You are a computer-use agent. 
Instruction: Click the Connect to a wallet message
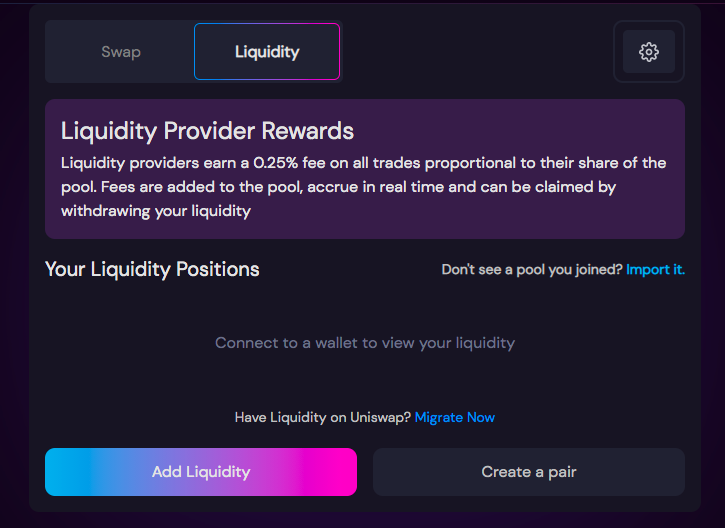tap(365, 343)
